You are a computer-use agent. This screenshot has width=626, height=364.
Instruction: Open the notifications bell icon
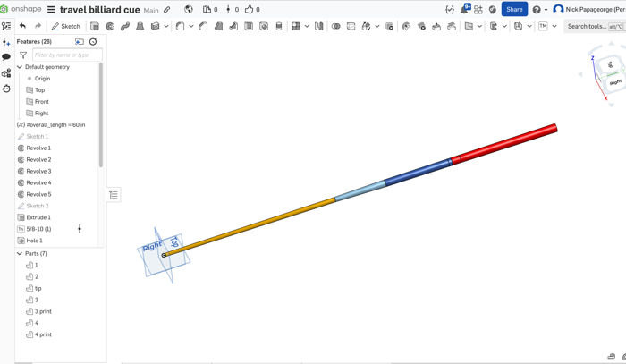tap(464, 10)
